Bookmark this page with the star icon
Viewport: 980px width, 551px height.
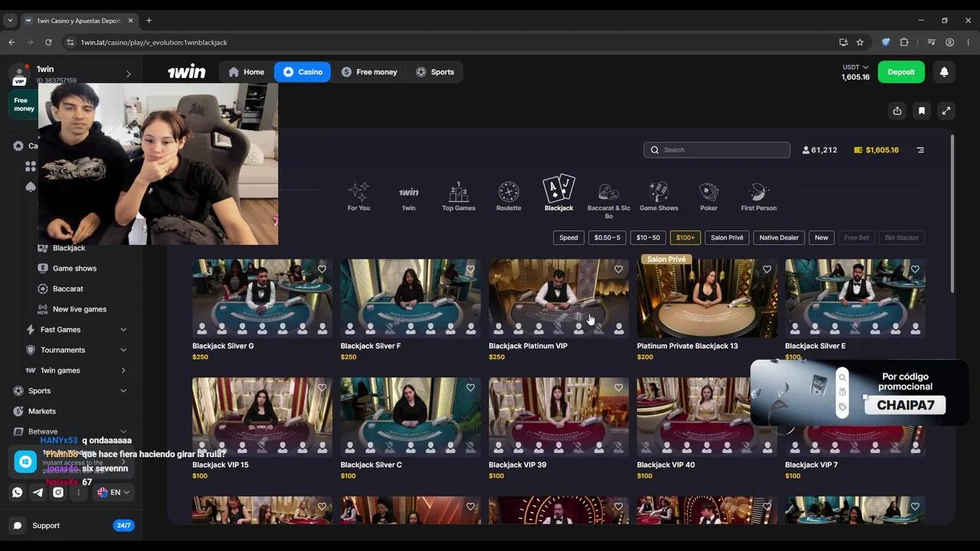click(860, 42)
